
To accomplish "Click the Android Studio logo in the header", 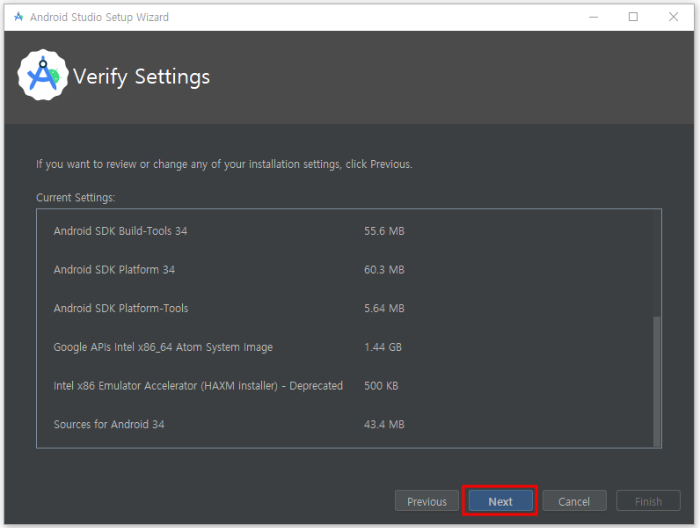I will pos(43,75).
